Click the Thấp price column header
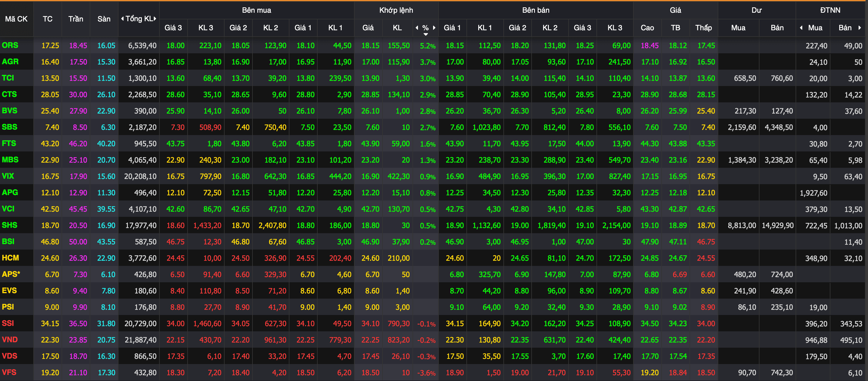The width and height of the screenshot is (868, 381). click(x=703, y=28)
